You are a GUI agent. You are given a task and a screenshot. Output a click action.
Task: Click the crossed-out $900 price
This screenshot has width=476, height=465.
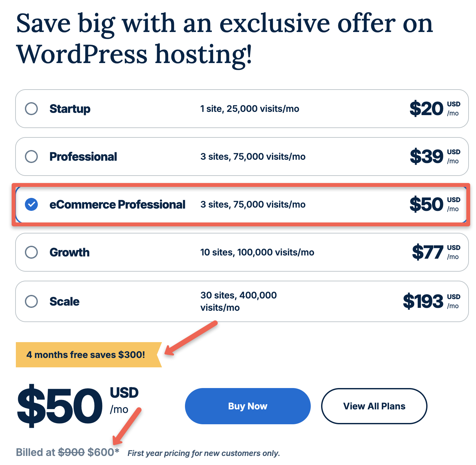72,453
